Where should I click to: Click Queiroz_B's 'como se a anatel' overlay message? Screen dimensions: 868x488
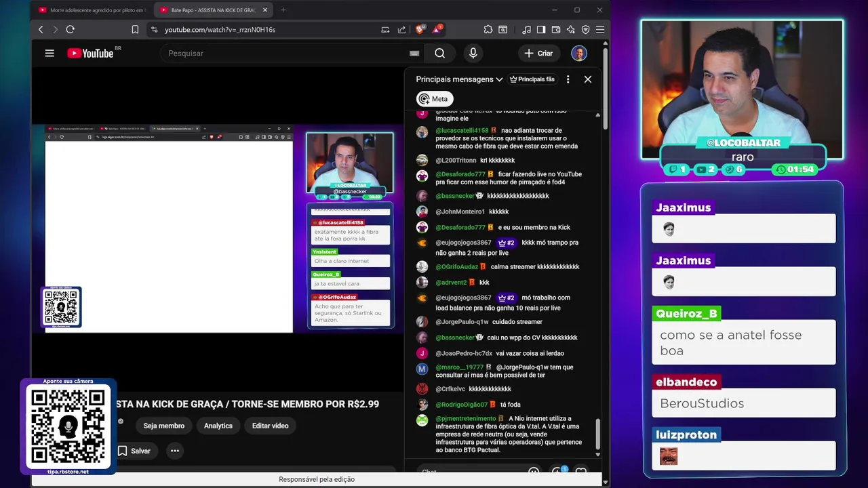[744, 342]
